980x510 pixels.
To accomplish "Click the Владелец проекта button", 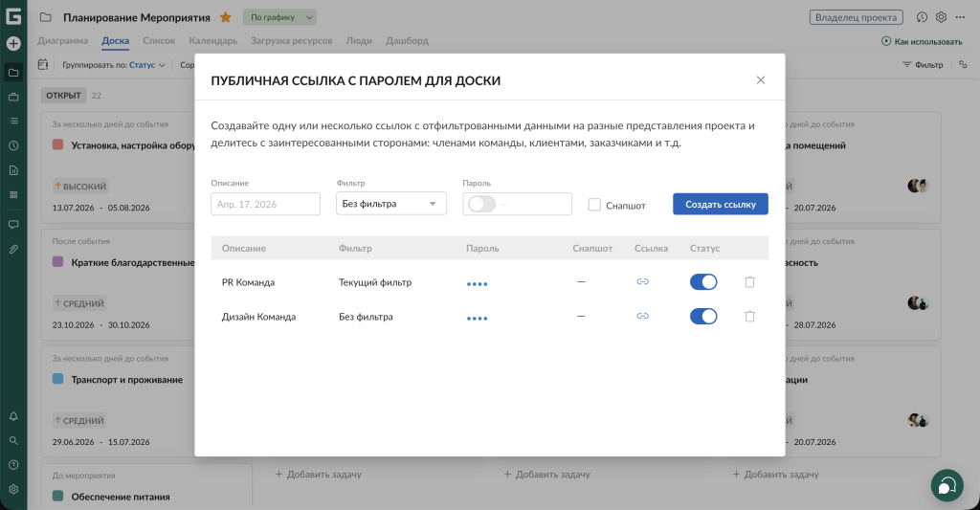I will (857, 17).
